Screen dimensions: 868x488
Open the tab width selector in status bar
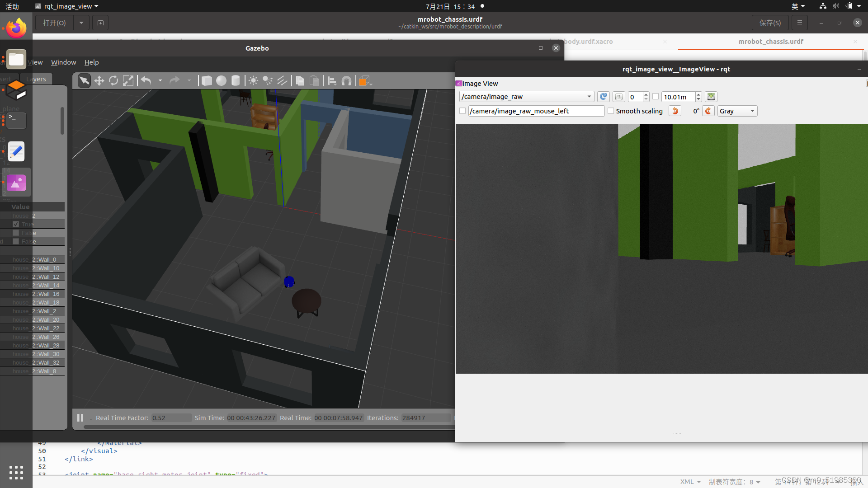pos(735,482)
